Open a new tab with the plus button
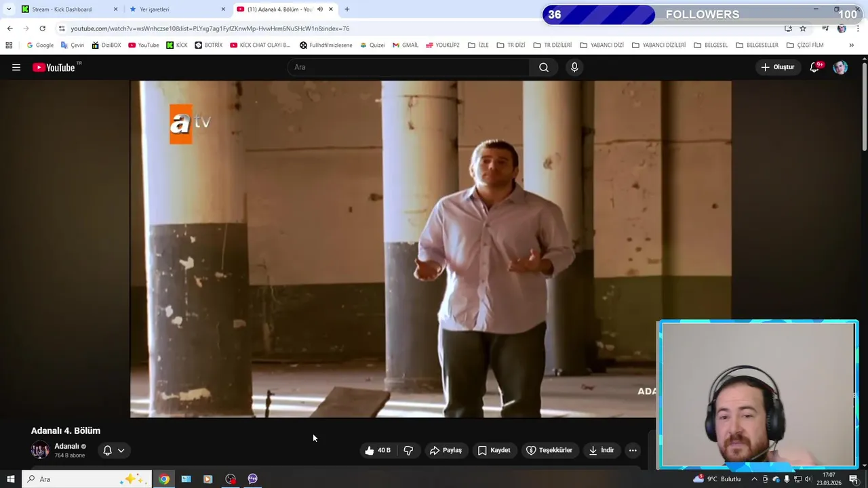868x488 pixels. 347,9
